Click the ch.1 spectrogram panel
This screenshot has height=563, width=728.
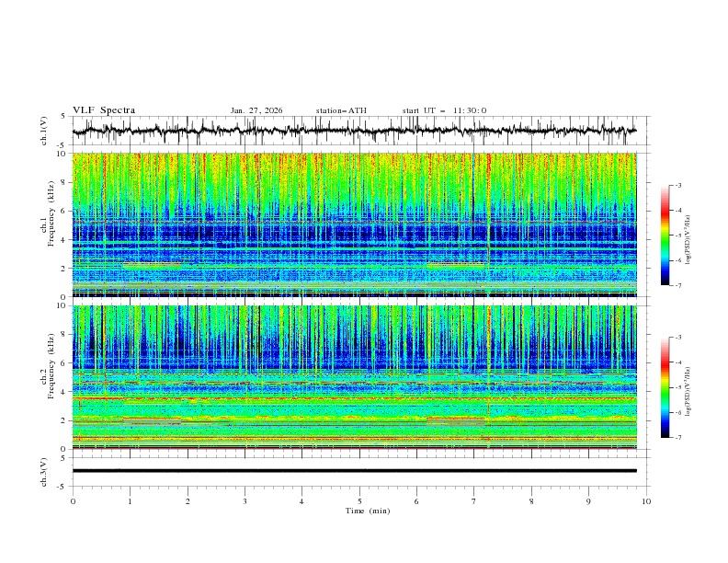(354, 224)
